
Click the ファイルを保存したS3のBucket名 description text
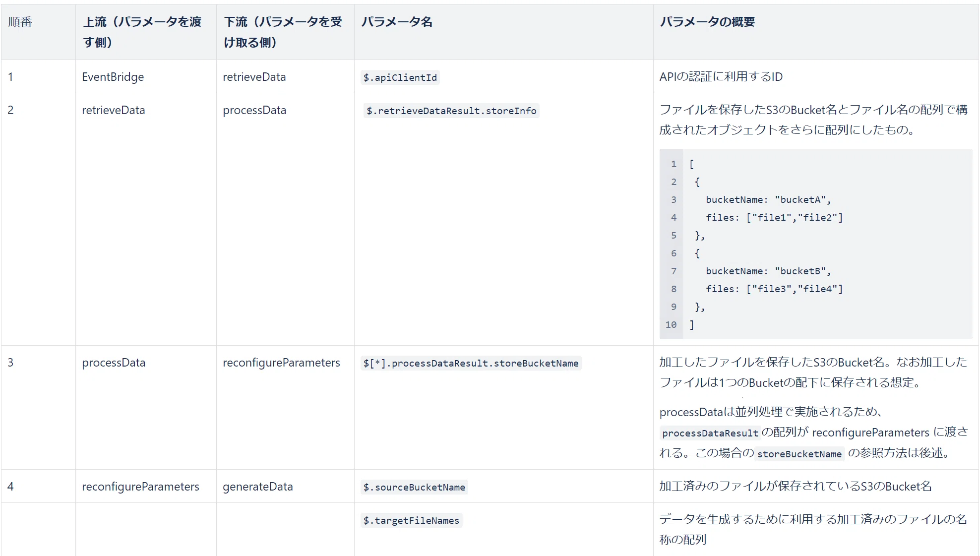click(813, 120)
